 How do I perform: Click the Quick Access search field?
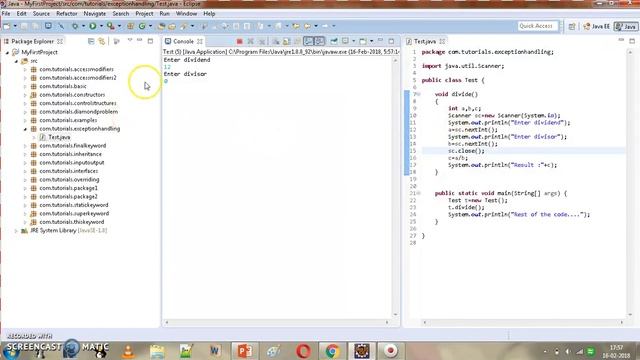click(537, 26)
